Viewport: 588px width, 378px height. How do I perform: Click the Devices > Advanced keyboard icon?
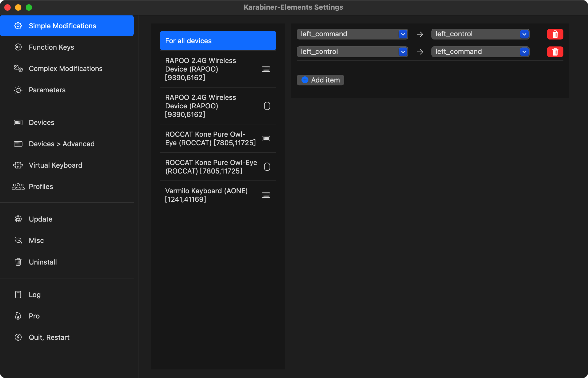tap(18, 144)
